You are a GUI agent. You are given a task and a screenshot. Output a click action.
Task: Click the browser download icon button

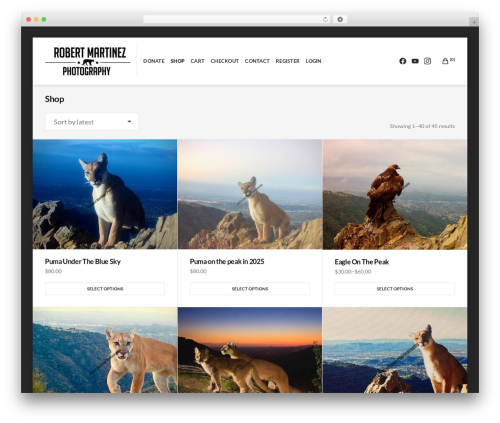click(x=340, y=19)
